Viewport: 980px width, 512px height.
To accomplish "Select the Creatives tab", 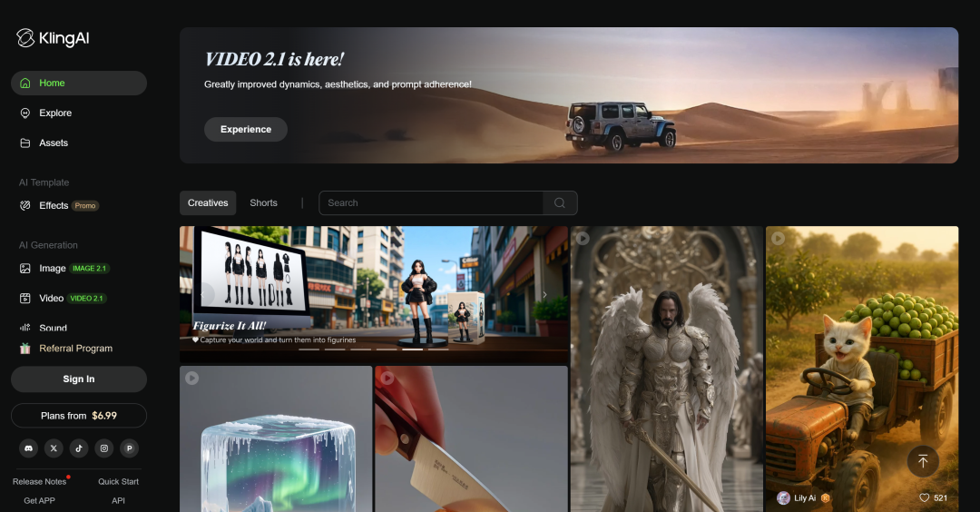I will tap(208, 203).
